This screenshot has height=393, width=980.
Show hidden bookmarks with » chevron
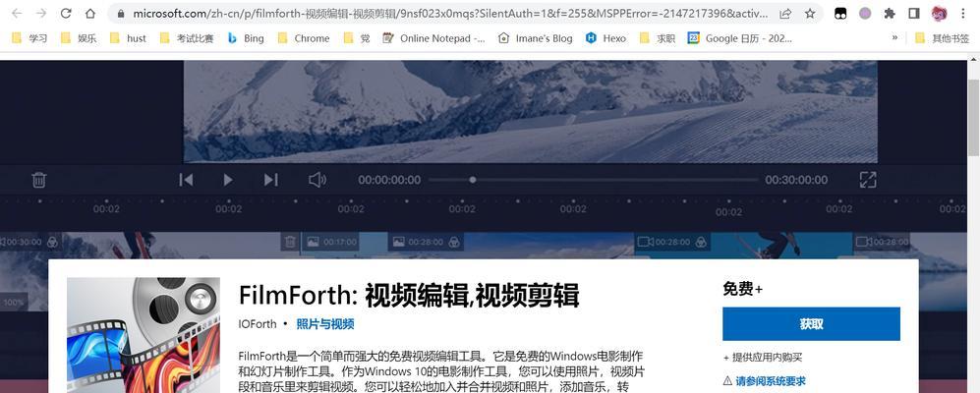click(x=894, y=38)
